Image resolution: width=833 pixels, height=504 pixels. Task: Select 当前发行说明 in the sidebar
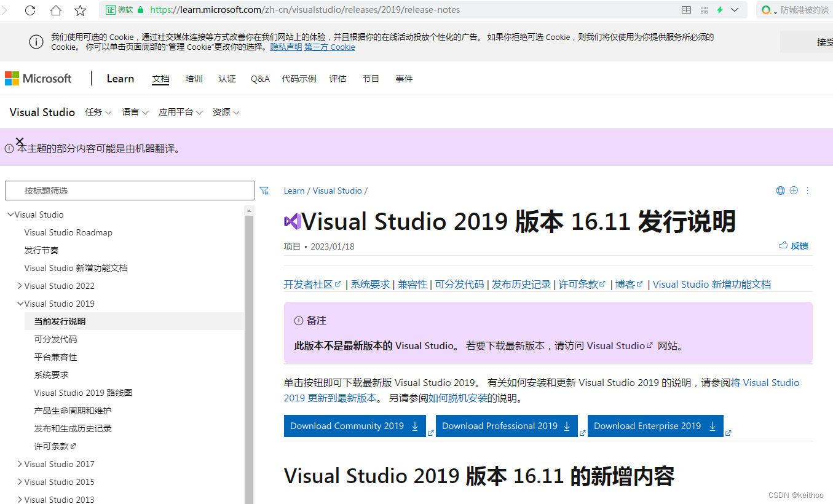(x=134, y=321)
